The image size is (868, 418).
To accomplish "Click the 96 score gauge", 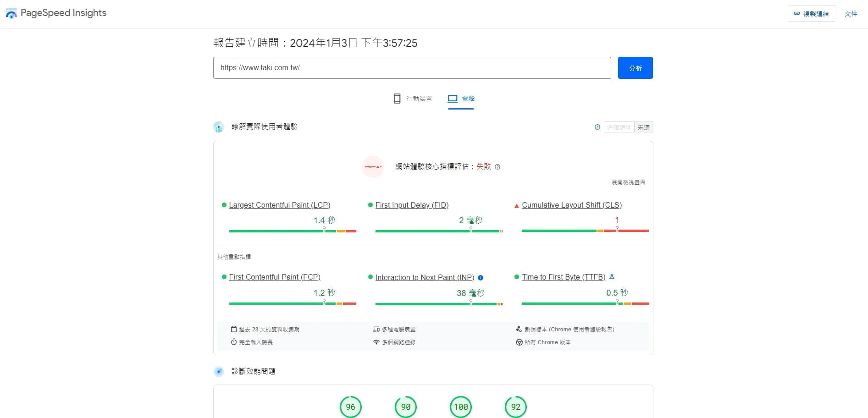I will [351, 407].
